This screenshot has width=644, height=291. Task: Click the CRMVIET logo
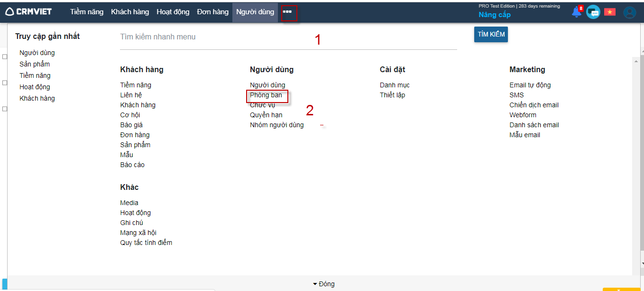coord(28,12)
